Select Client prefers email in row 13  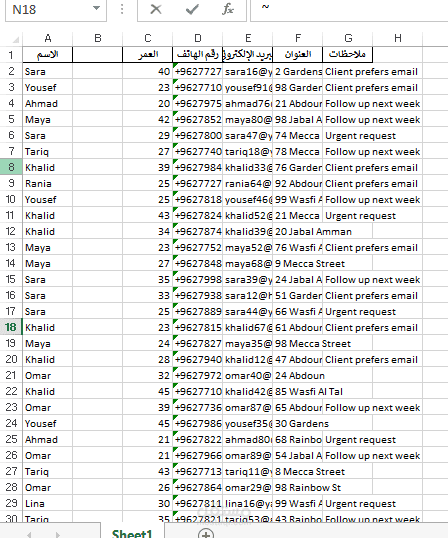coord(348,247)
